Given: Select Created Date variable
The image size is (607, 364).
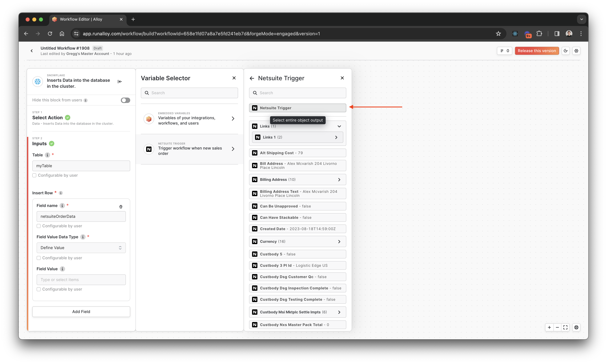Looking at the screenshot, I should pyautogui.click(x=297, y=229).
